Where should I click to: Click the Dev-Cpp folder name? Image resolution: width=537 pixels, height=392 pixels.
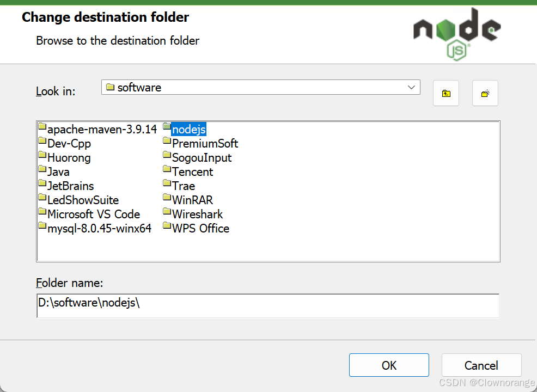tap(69, 143)
